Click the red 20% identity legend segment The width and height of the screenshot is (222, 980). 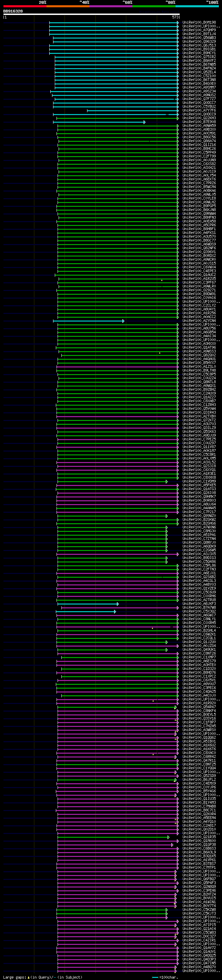[25, 6]
